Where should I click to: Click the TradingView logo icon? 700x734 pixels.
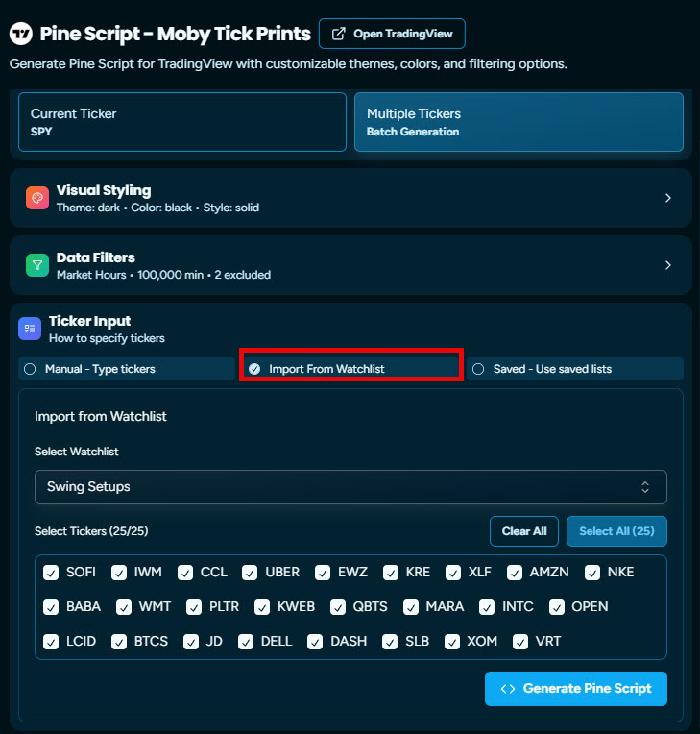21,34
